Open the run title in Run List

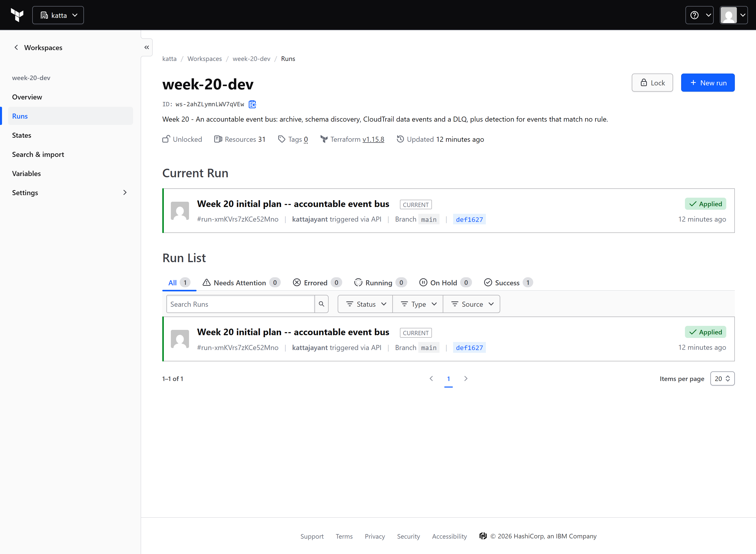pos(293,332)
